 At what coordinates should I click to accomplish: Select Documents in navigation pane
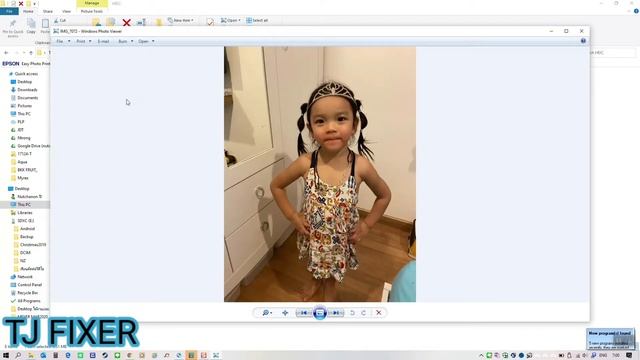(27, 98)
